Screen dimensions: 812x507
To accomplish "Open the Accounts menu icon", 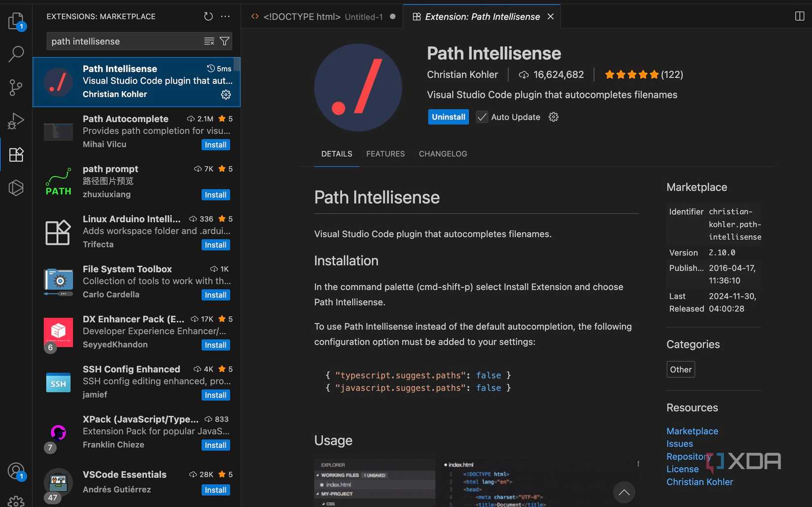I will coord(16,471).
